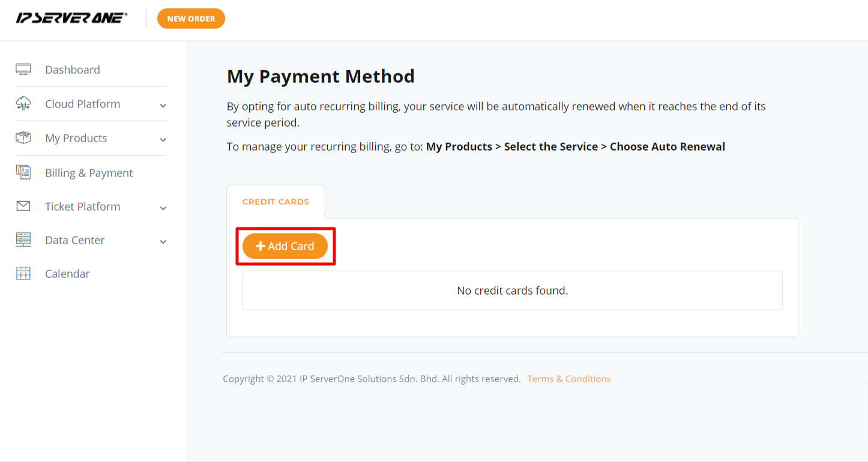Click the IP ServerOne logo
The height and width of the screenshot is (462, 868).
(x=71, y=18)
